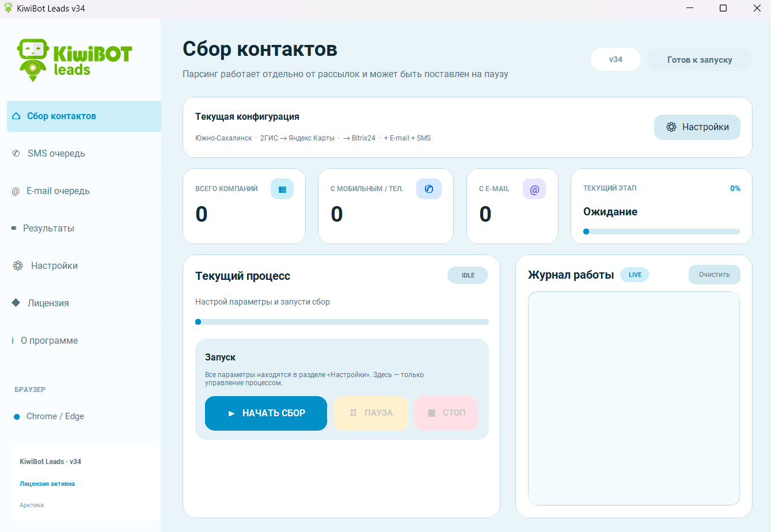Open Настройки from the sidebar
The image size is (771, 532).
click(84, 266)
